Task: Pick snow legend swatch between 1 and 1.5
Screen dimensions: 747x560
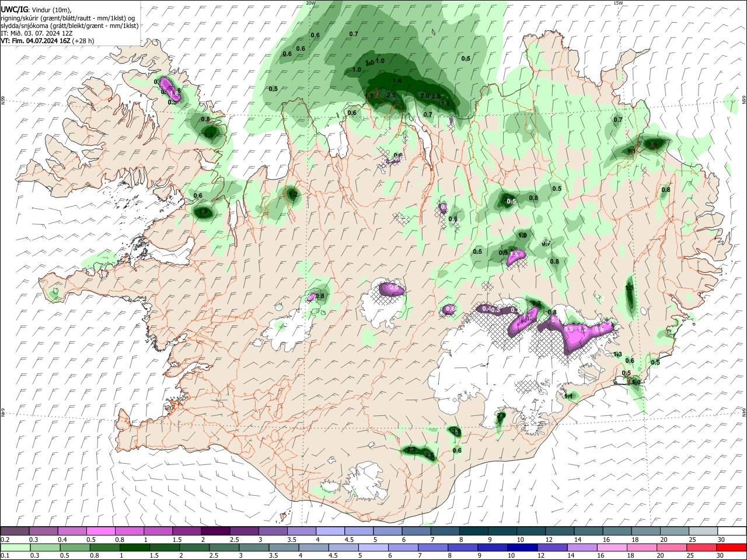Action: pyautogui.click(x=158, y=531)
